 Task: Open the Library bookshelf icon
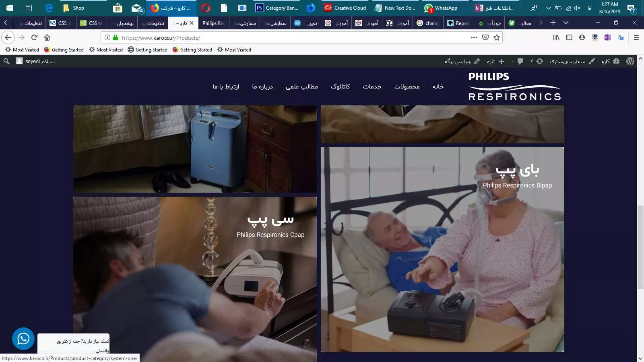[x=556, y=37]
